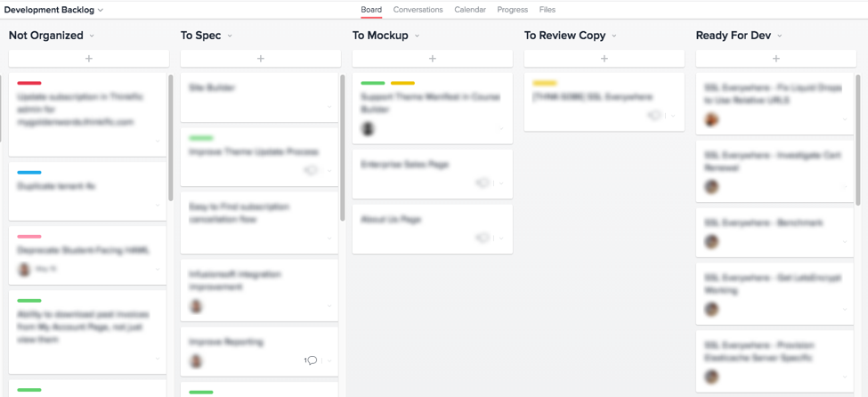Screen dimensions: 868x397
Task: Click the assignee avatar on Infusionsoft integration improvement
Action: [x=196, y=306]
